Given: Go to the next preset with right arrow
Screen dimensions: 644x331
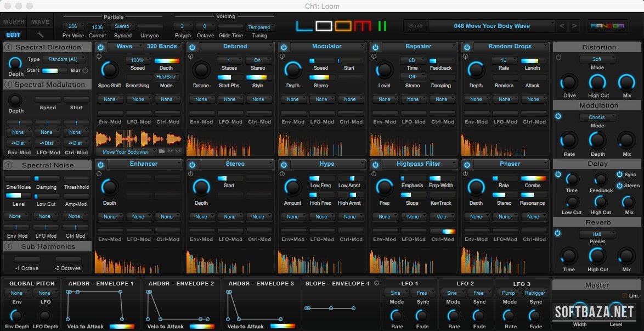Looking at the screenshot, I should click(574, 26).
